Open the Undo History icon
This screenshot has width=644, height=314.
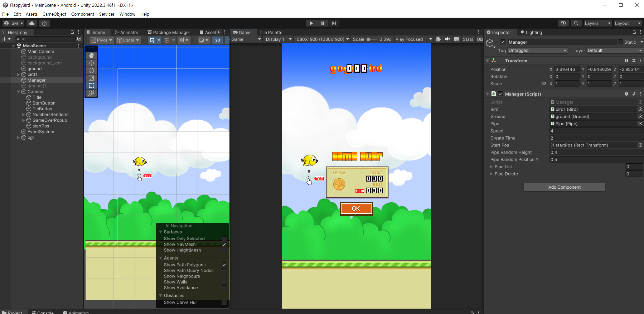tap(563, 23)
